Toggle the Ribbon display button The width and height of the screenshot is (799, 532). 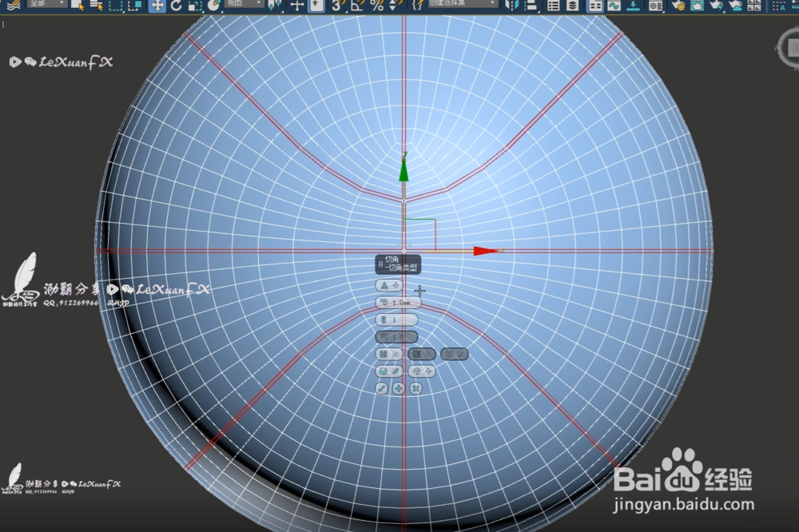594,6
